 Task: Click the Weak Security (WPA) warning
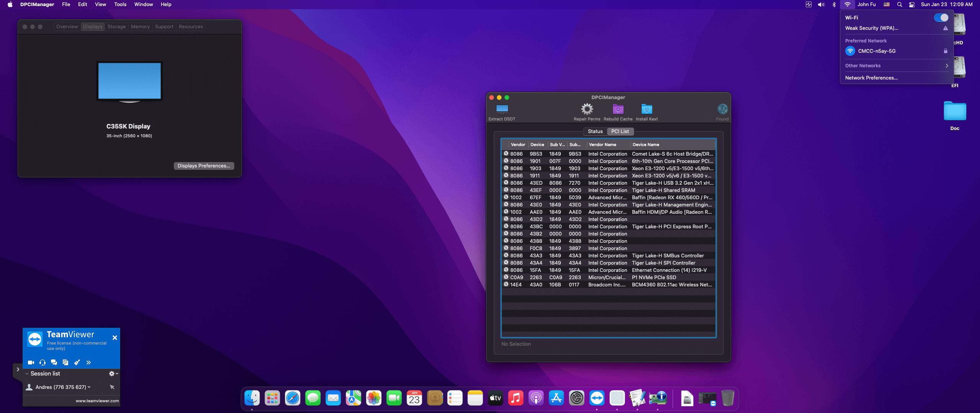tap(897, 28)
